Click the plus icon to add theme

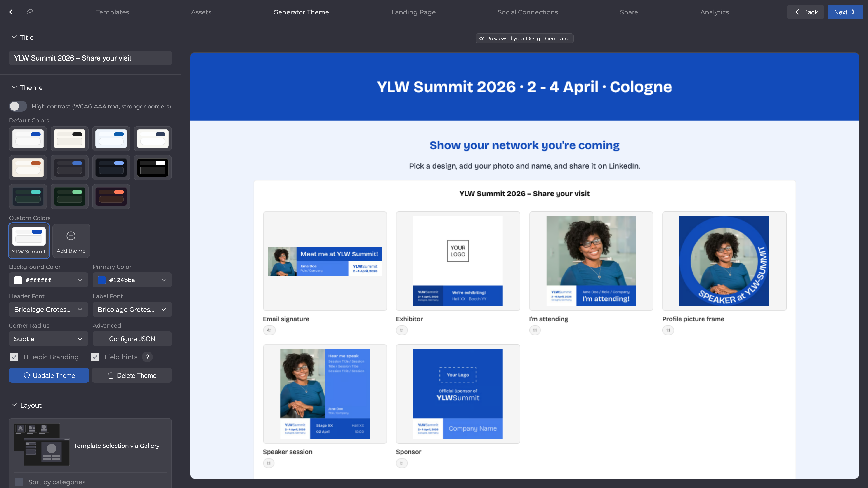(x=71, y=236)
